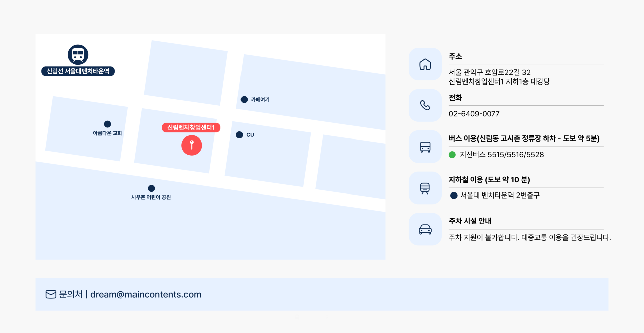This screenshot has width=644, height=333.
Task: Select the 카페여기 map dot
Action: coord(244,99)
